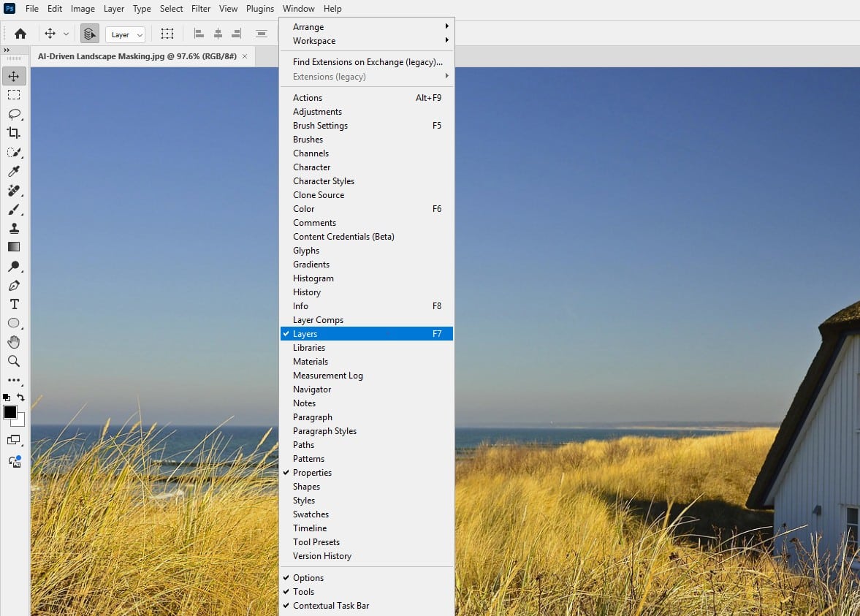Open the Layer auto-select dropdown

[126, 34]
